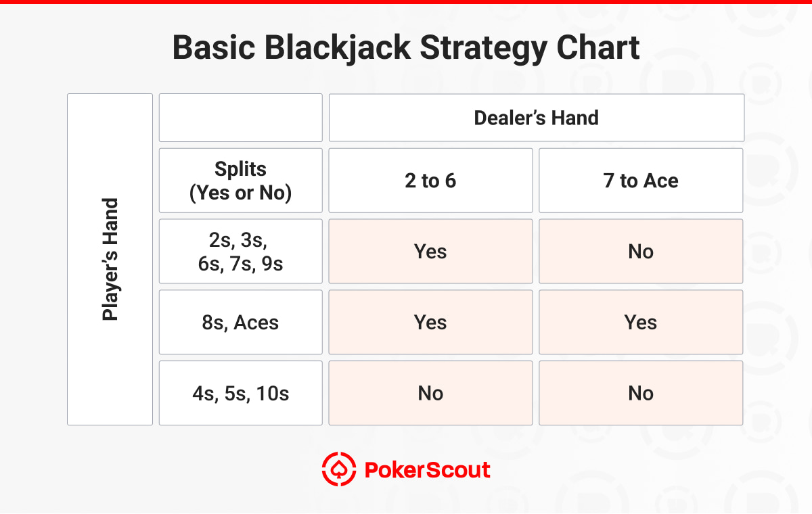Click the Splits (Yes or No) header
The height and width of the screenshot is (514, 812).
tap(241, 181)
